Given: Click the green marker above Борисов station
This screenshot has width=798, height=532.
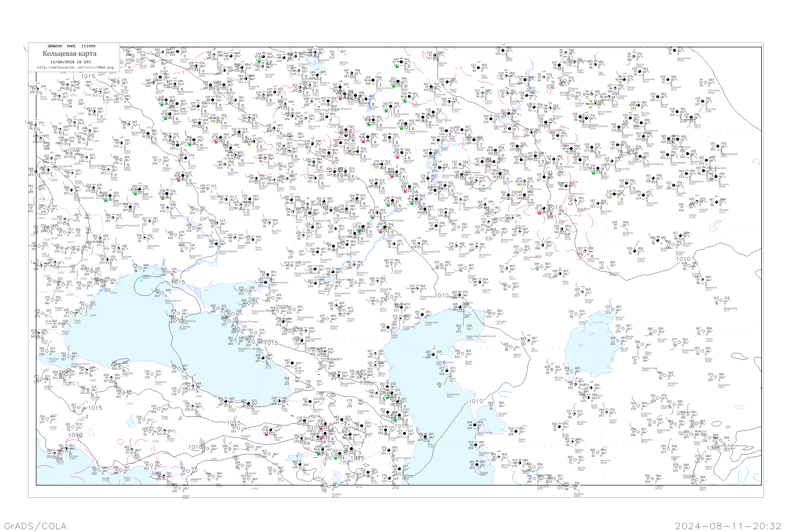Looking at the screenshot, I should click(165, 119).
